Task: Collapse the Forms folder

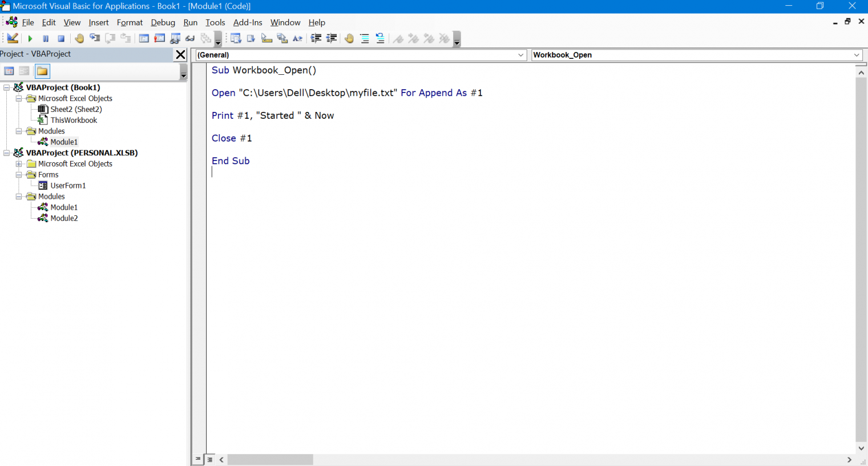Action: click(x=19, y=175)
